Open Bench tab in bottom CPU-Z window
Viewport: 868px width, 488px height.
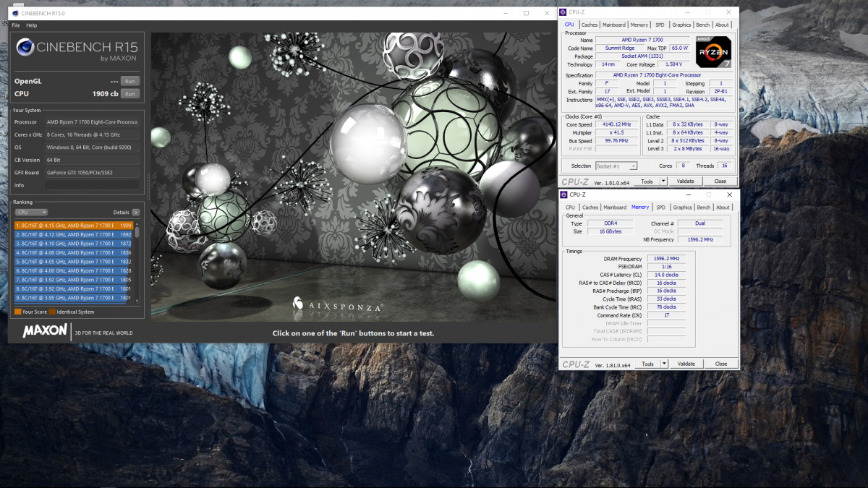[x=704, y=207]
